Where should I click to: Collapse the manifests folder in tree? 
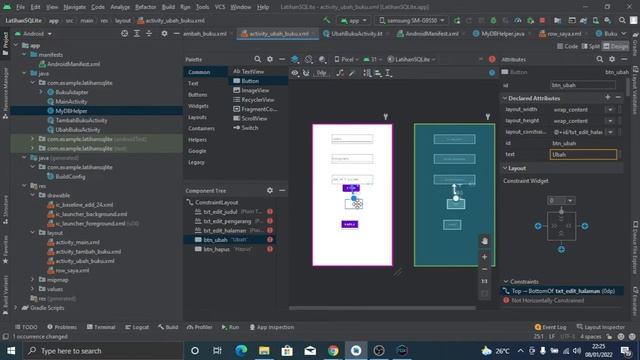(24, 54)
